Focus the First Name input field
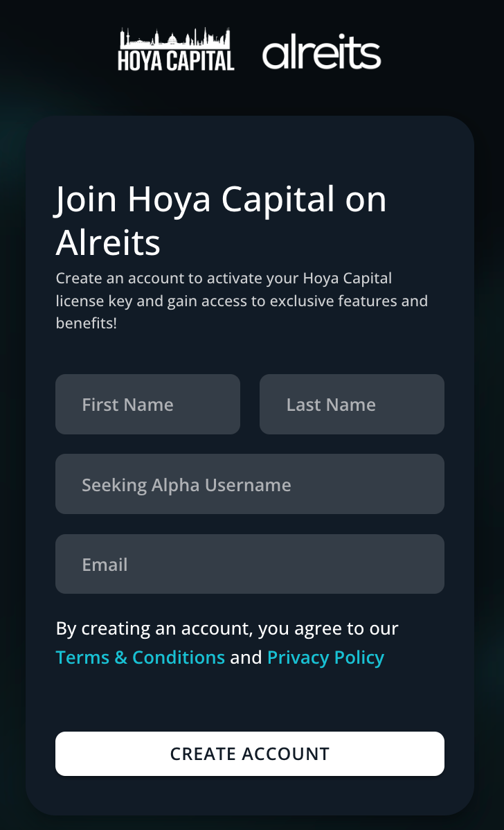 pos(147,405)
